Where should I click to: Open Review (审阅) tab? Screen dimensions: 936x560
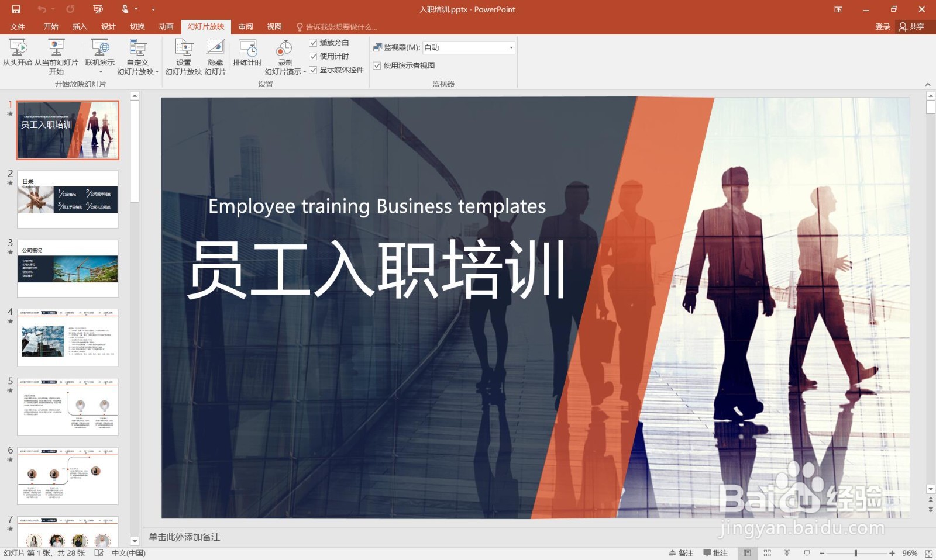click(x=246, y=27)
